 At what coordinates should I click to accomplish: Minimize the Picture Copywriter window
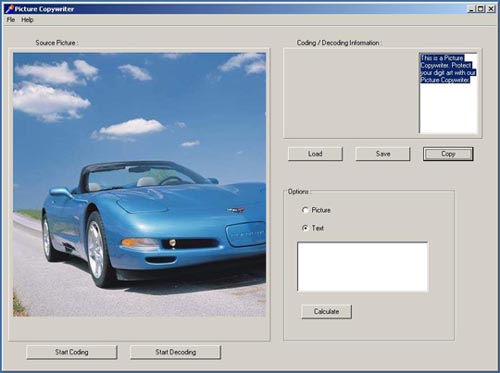pos(471,9)
